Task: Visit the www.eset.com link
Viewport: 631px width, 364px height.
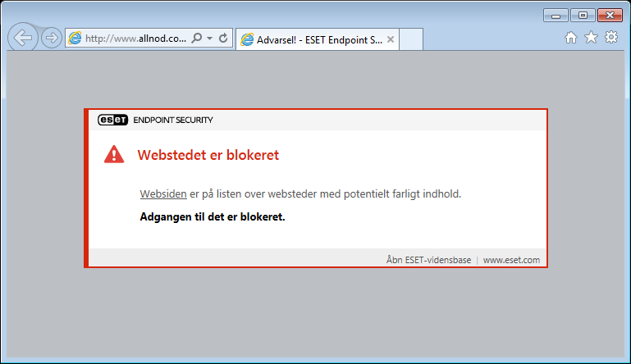Action: (511, 260)
